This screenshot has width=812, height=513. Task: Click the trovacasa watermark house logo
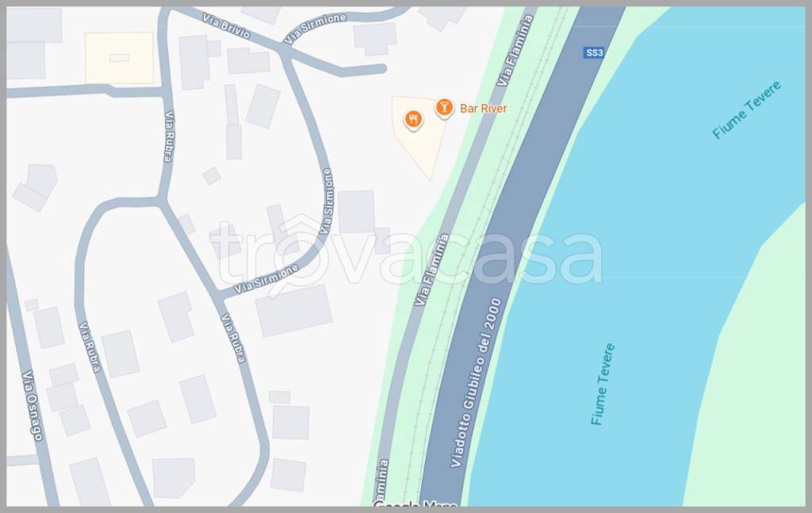point(299,255)
